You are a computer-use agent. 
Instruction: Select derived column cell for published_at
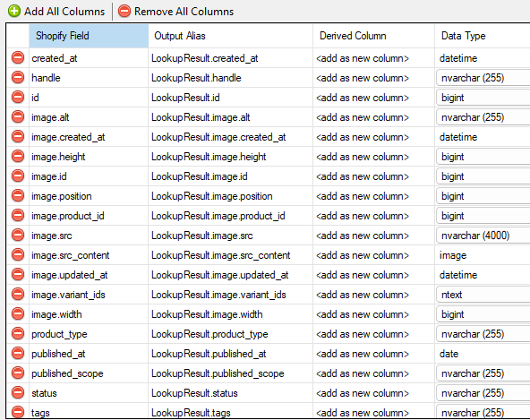pos(374,354)
